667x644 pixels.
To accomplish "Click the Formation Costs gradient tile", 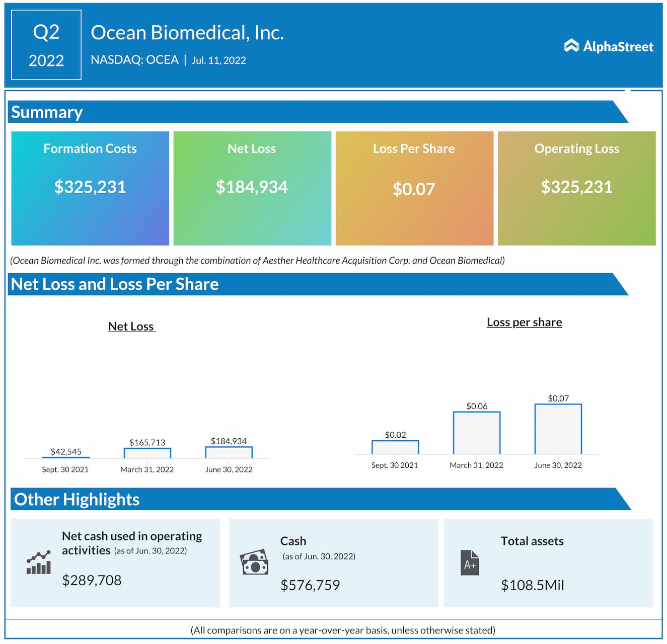I will [x=90, y=188].
